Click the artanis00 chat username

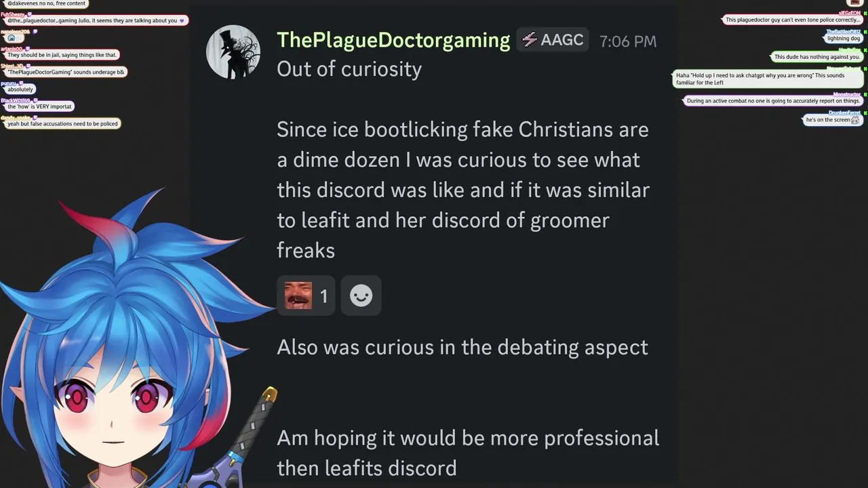[12, 49]
